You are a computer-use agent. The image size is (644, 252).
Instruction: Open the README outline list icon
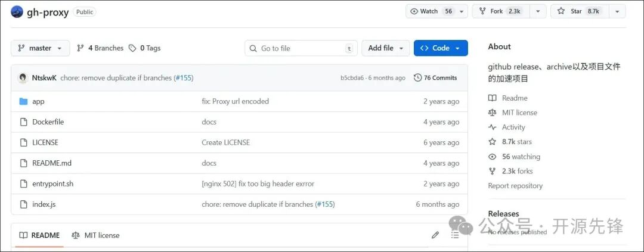click(x=454, y=235)
